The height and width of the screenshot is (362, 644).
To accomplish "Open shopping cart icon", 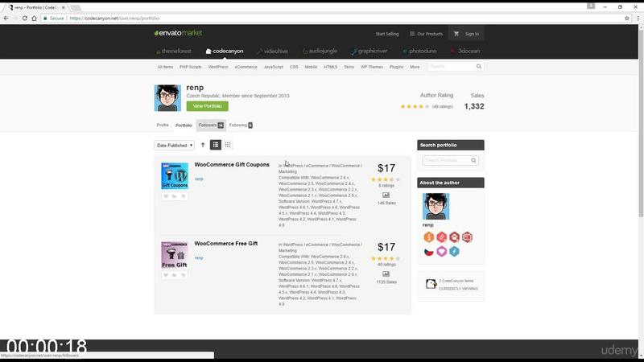I will [x=456, y=34].
